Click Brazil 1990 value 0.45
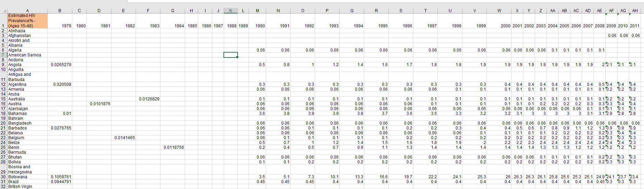 tap(257, 182)
